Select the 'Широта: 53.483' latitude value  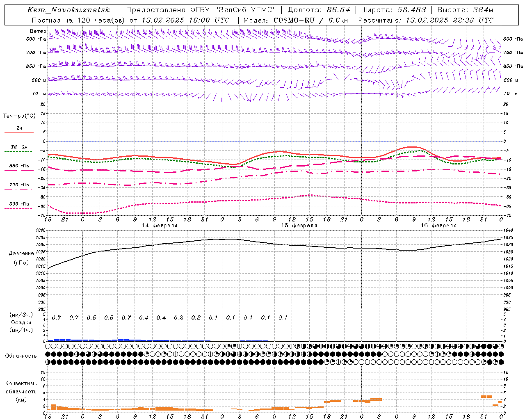tap(394, 10)
